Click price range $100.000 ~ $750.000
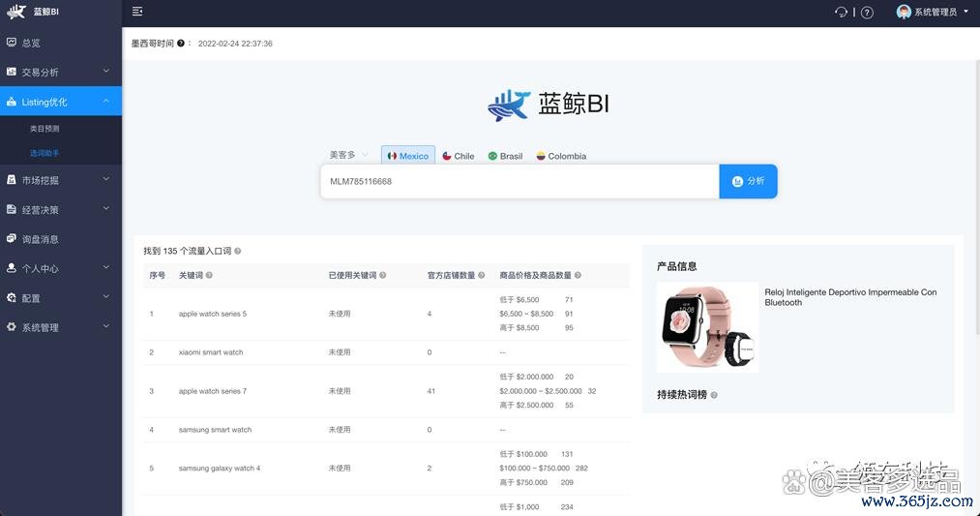 click(534, 469)
